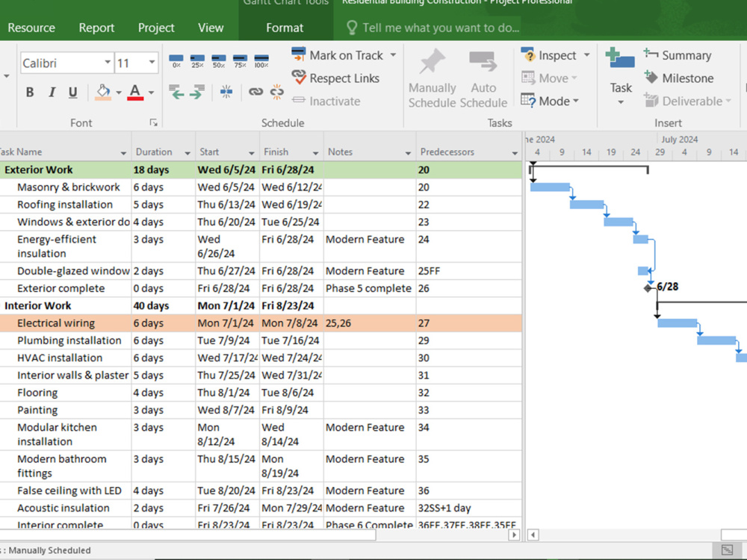Expand the Inspect dropdown arrow
747x560 pixels.
coord(587,55)
